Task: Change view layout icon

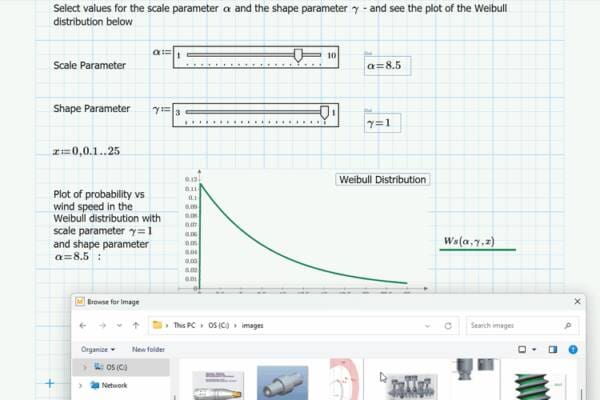Action: (x=522, y=349)
